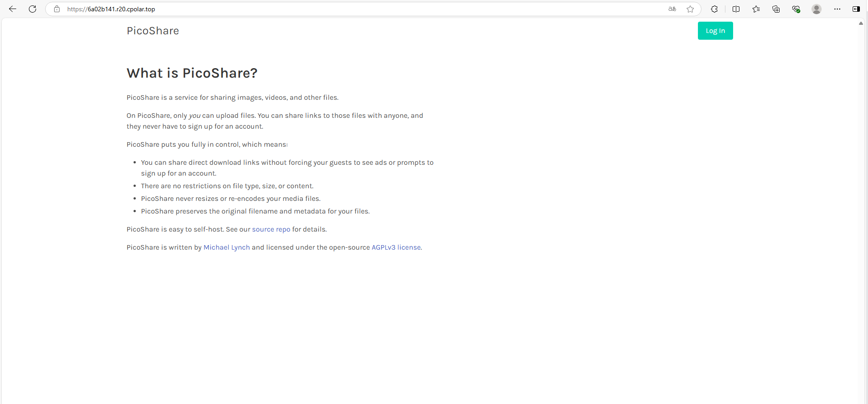The image size is (868, 404).
Task: Toggle the browser sidebar
Action: pyautogui.click(x=856, y=9)
